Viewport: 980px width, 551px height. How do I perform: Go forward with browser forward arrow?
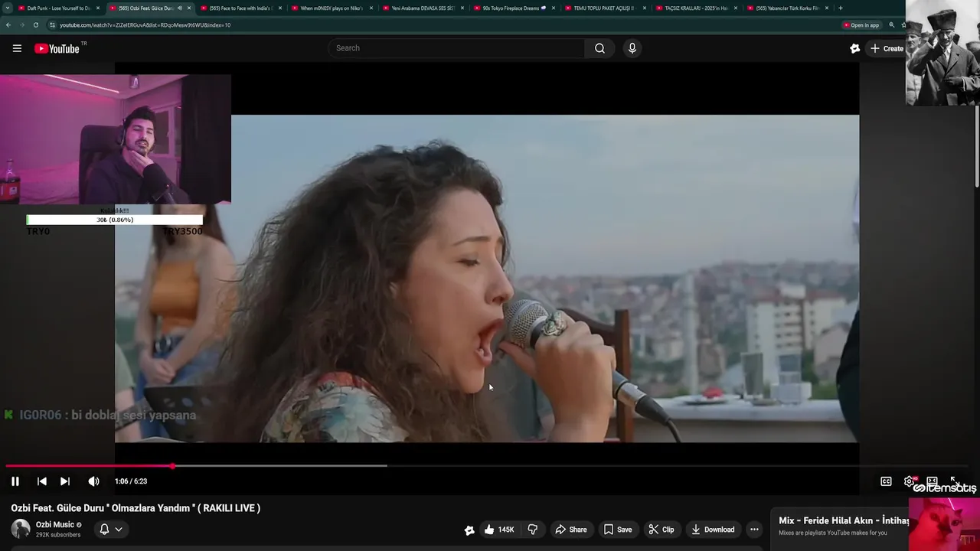click(x=21, y=24)
